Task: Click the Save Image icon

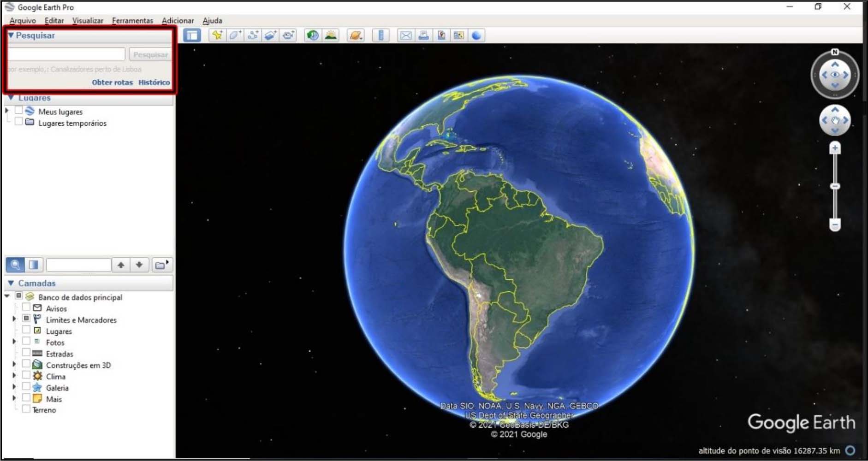Action: [441, 35]
